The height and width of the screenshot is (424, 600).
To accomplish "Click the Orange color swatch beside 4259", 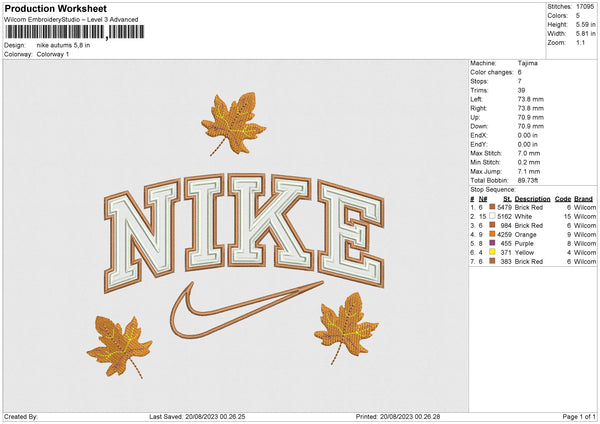I will click(x=492, y=234).
